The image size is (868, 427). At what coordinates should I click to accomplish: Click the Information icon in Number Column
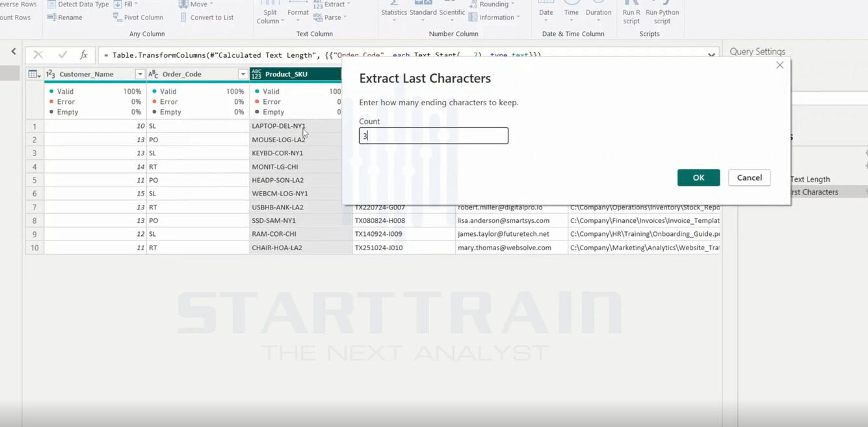pos(473,18)
